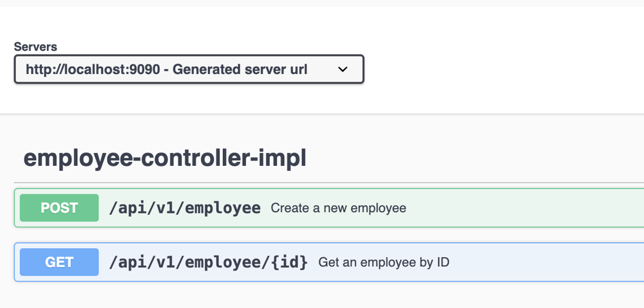Click 'Get an employee by ID' summary
The height and width of the screenshot is (308, 644).
click(x=384, y=262)
